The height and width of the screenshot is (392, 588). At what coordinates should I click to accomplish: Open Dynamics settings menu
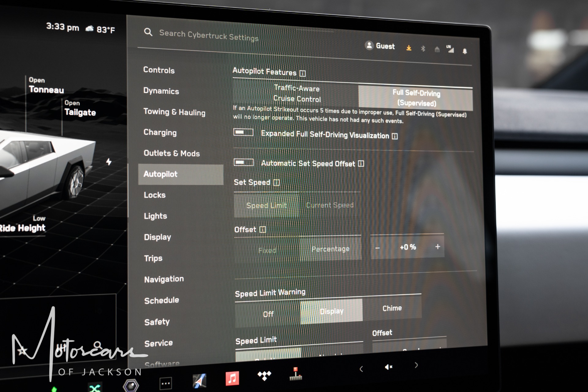pos(161,91)
